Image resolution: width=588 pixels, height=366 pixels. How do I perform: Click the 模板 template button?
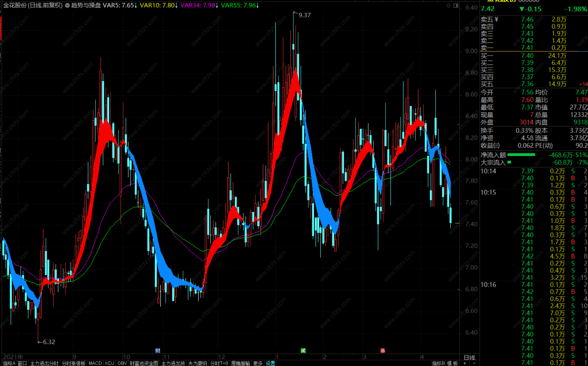tap(452, 363)
